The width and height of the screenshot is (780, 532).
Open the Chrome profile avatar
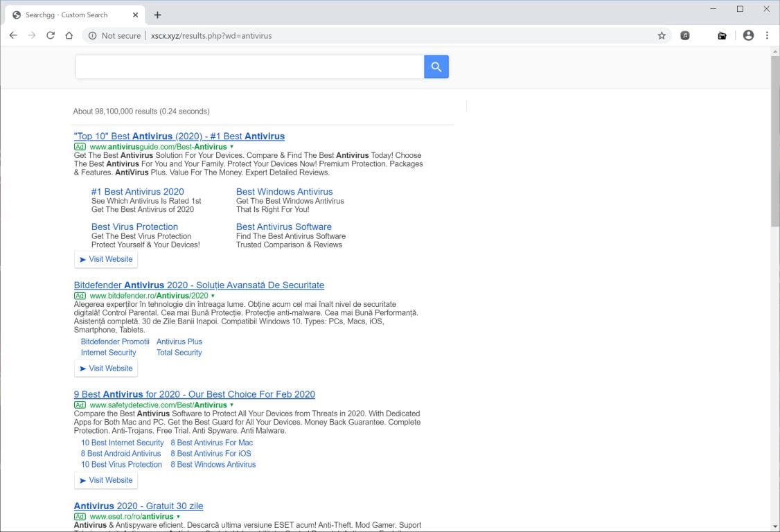[748, 35]
